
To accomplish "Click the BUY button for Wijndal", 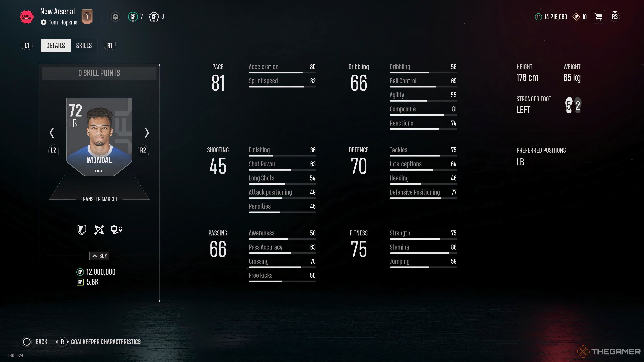I will (x=99, y=255).
